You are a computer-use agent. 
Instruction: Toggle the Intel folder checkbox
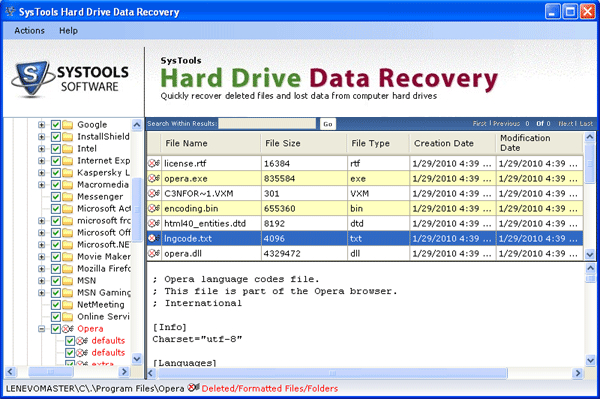pos(56,149)
